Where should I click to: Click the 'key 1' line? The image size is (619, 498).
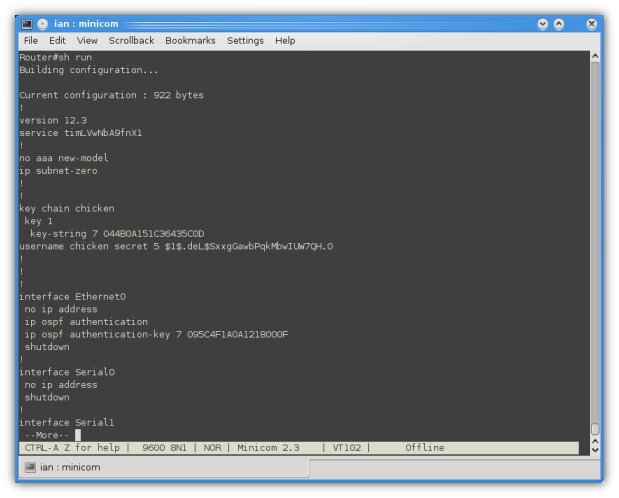(38, 221)
